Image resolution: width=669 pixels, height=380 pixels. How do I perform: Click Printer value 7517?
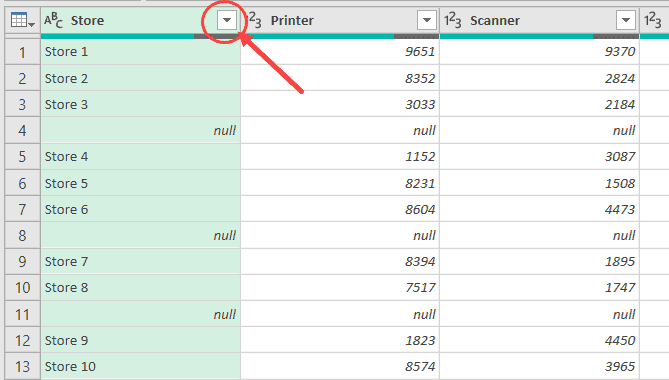340,287
